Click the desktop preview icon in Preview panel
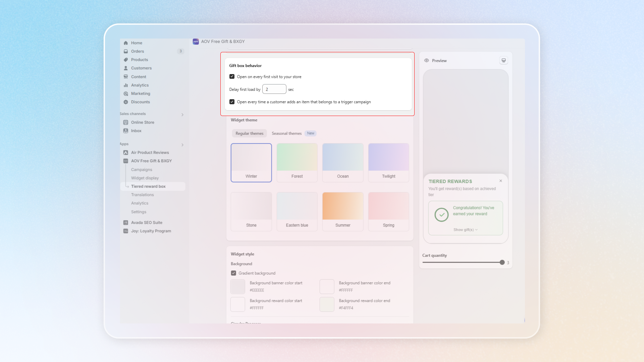This screenshot has height=362, width=644. 503,60
